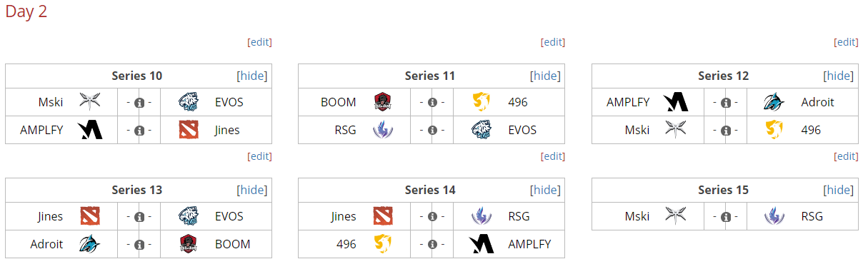
Task: Click edit link above Series 12
Action: click(846, 42)
